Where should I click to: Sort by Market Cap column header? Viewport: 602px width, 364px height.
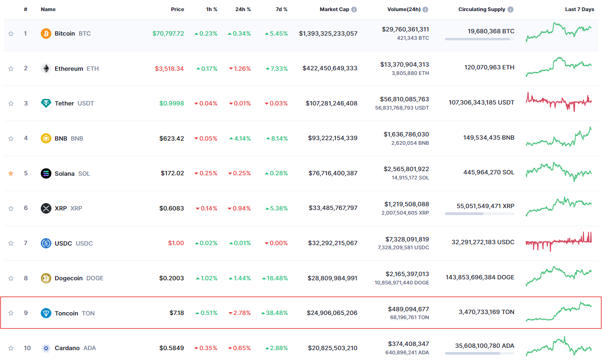pos(334,9)
